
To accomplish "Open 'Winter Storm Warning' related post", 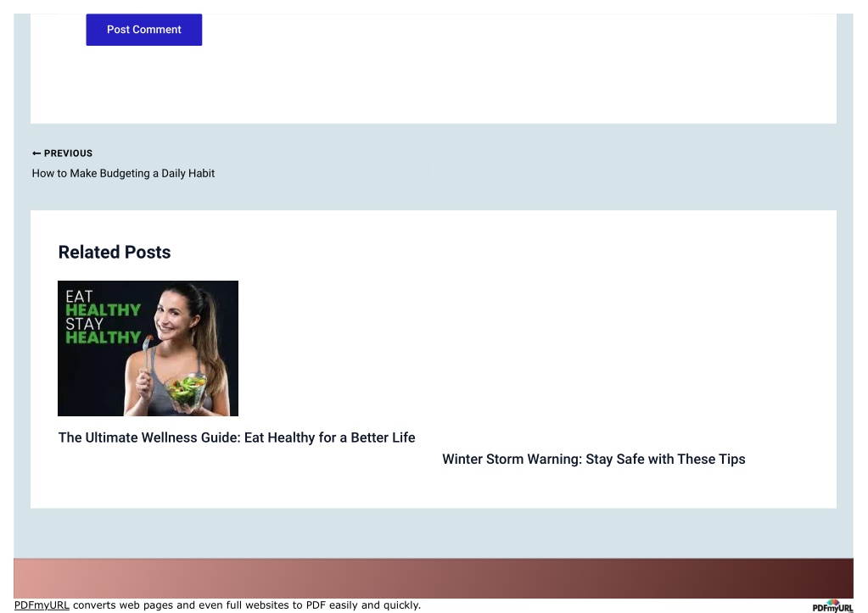I will [594, 460].
